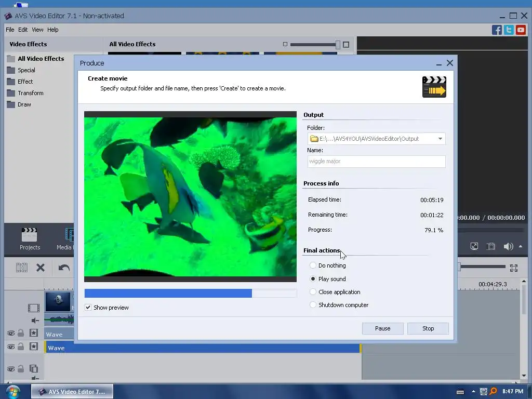Open the File menu
This screenshot has height=399, width=532.
coord(10,30)
